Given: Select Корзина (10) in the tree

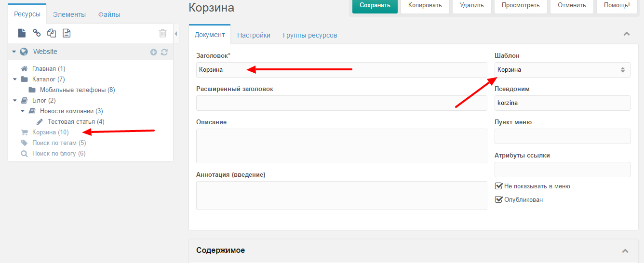Looking at the screenshot, I should point(50,132).
